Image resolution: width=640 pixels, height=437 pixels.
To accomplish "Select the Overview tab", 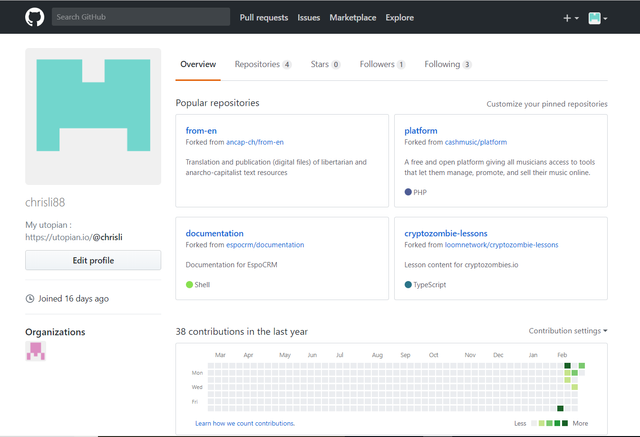I will (x=198, y=64).
